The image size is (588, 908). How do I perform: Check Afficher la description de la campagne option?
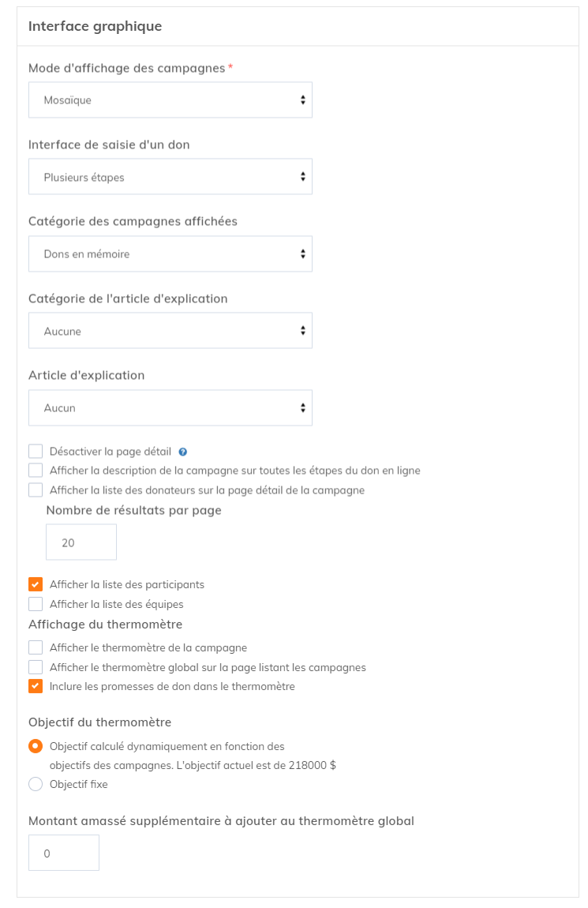[x=36, y=471]
